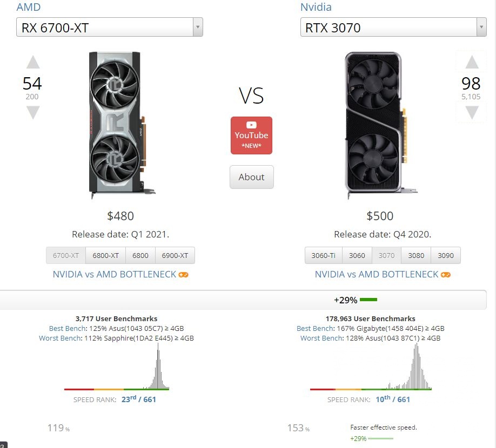Click the About button
Viewport: 496px width, 448px height.
(251, 177)
